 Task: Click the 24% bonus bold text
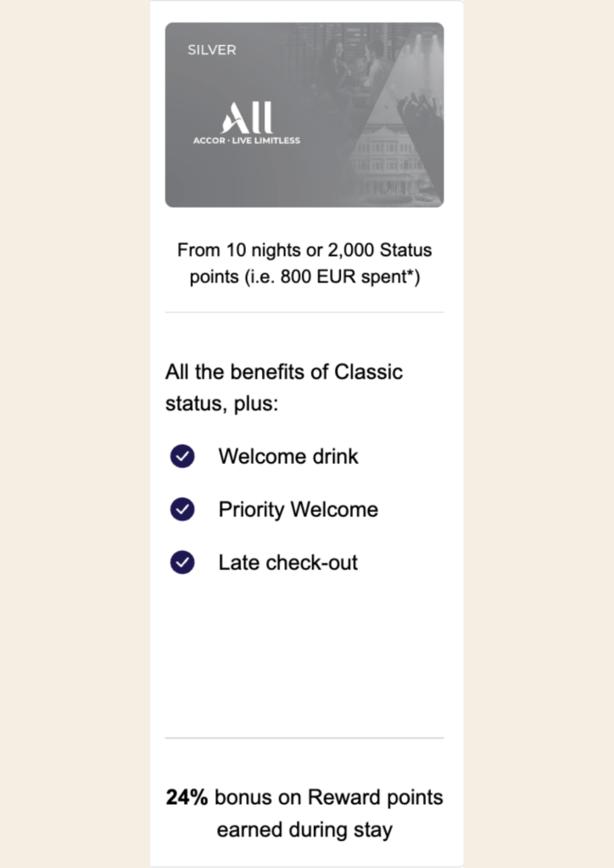[187, 797]
